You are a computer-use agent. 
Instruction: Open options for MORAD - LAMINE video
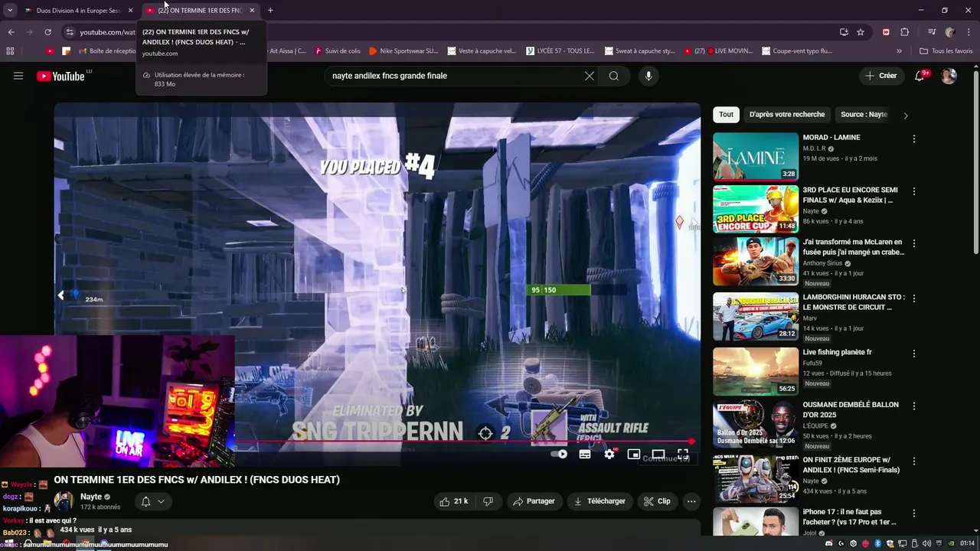click(913, 139)
